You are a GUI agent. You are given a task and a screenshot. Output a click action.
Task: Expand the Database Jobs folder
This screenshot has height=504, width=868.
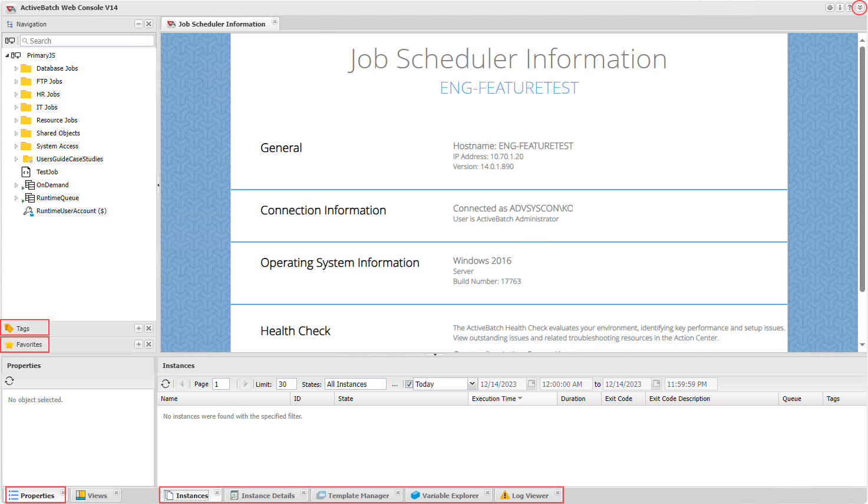pos(16,68)
